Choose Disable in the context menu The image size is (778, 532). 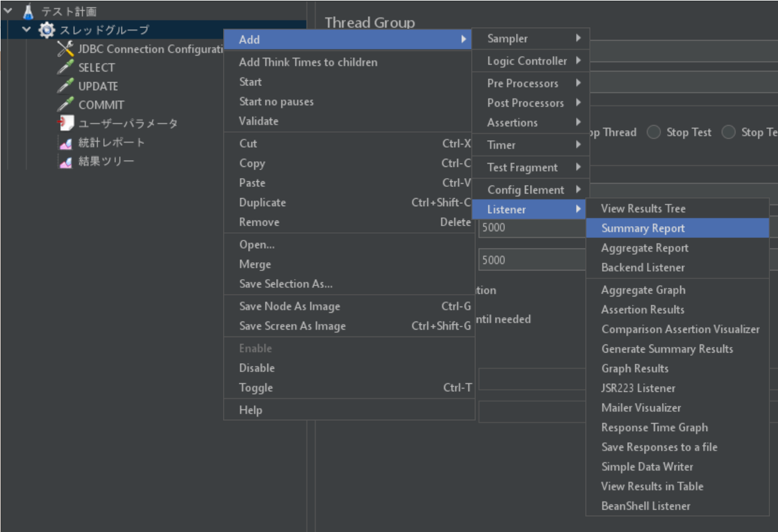click(348, 368)
